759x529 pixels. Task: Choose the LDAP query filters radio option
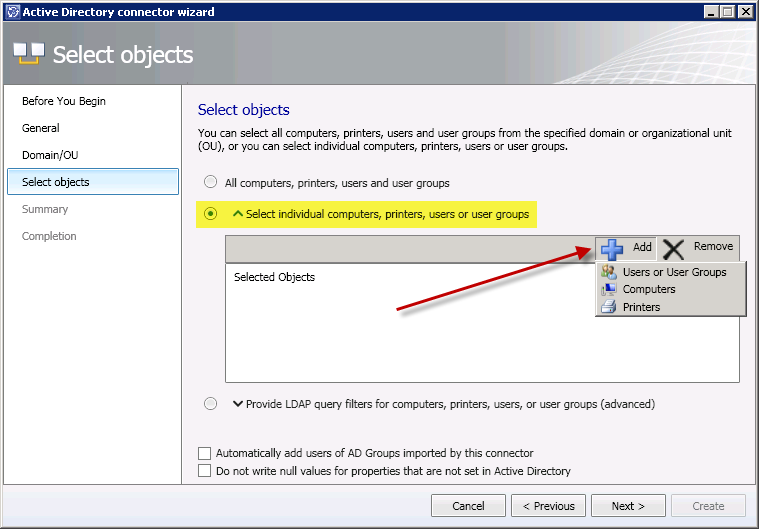210,404
